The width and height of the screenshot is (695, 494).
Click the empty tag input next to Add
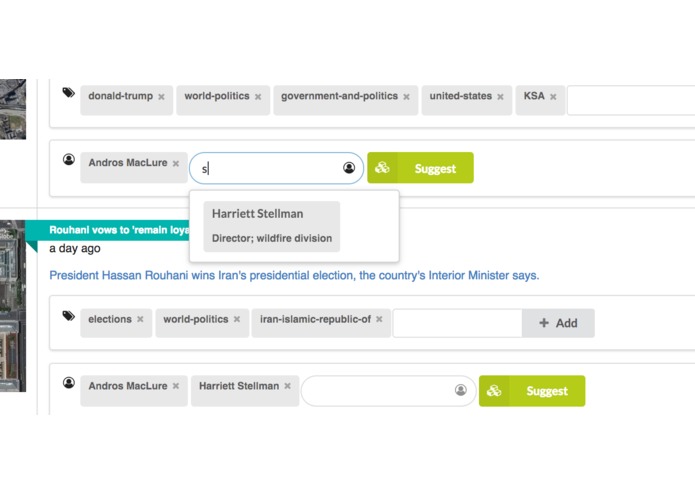click(457, 323)
